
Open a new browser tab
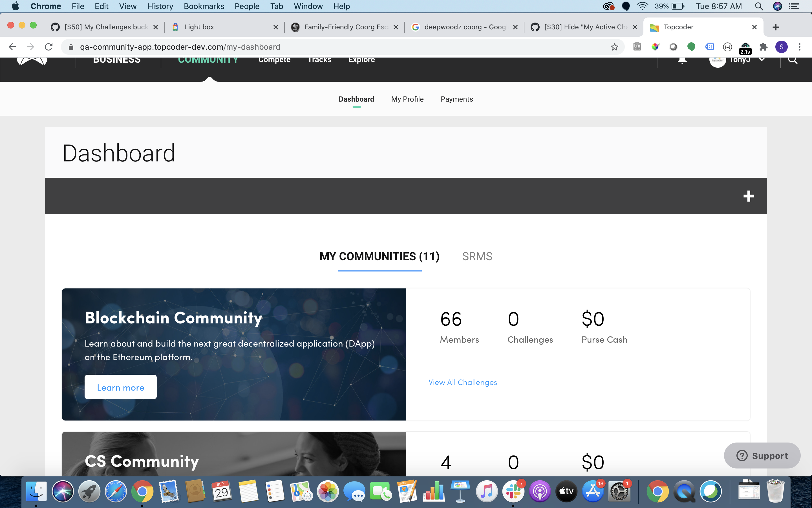pyautogui.click(x=776, y=27)
